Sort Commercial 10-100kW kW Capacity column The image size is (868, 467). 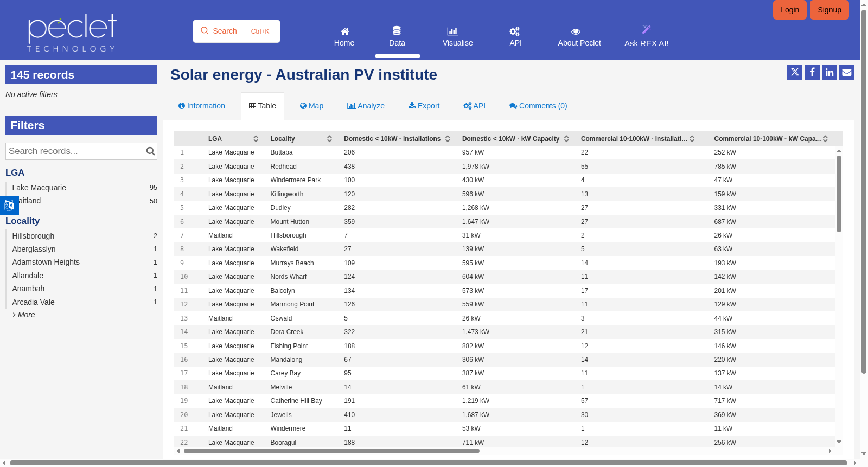click(x=825, y=139)
